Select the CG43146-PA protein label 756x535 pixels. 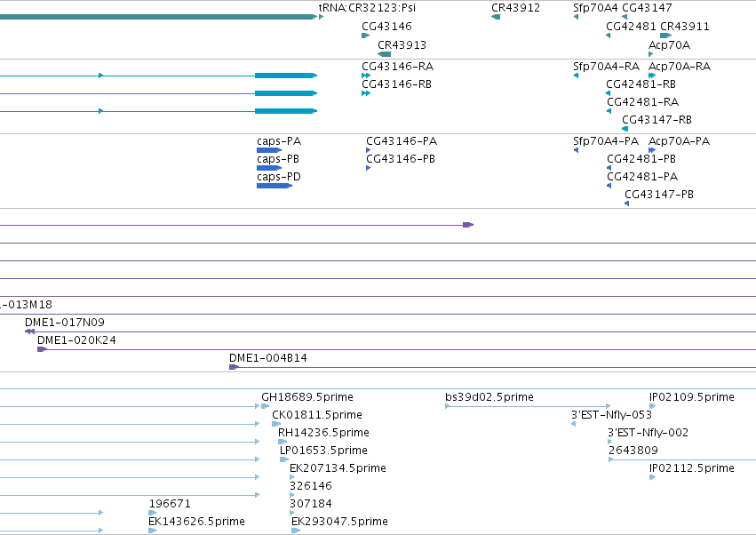[x=402, y=141]
